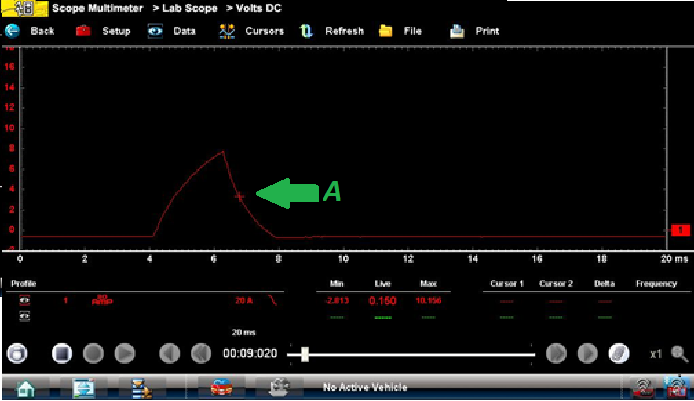The height and width of the screenshot is (401, 694).
Task: Click the channel 1 red zero marker
Action: (680, 230)
